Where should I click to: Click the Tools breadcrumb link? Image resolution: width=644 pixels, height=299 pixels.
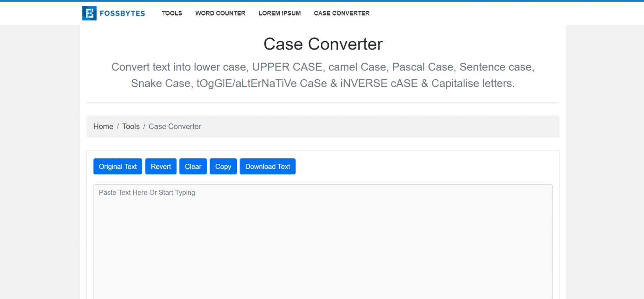point(131,126)
